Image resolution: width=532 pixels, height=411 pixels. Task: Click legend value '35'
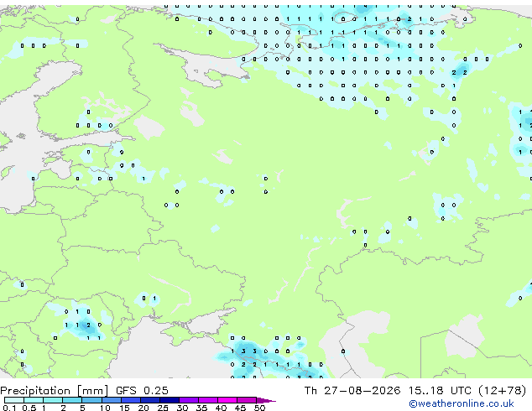pyautogui.click(x=201, y=408)
